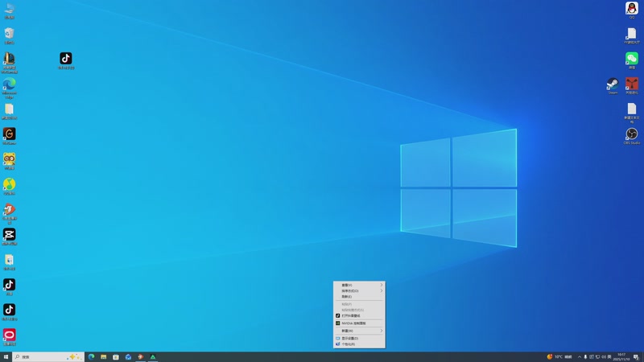This screenshot has width=644, height=362.
Task: Choose Personalize at the bottom of context menu
Action: click(359, 344)
